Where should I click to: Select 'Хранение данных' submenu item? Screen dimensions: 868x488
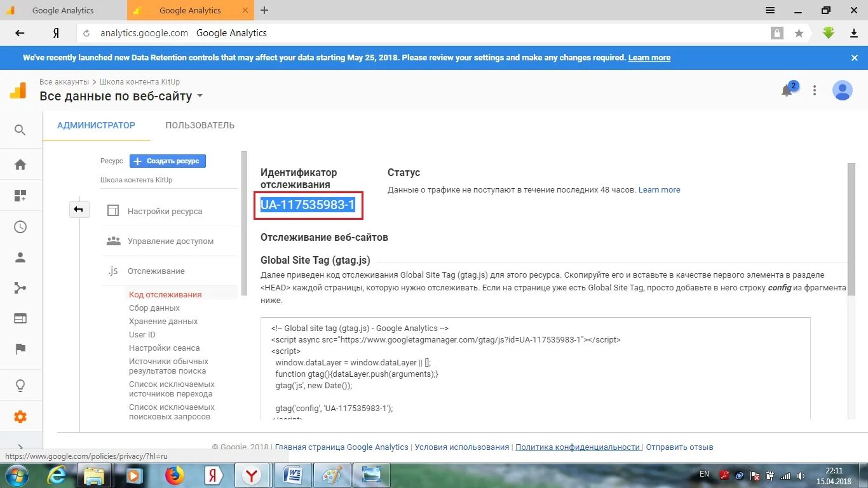[x=163, y=321]
